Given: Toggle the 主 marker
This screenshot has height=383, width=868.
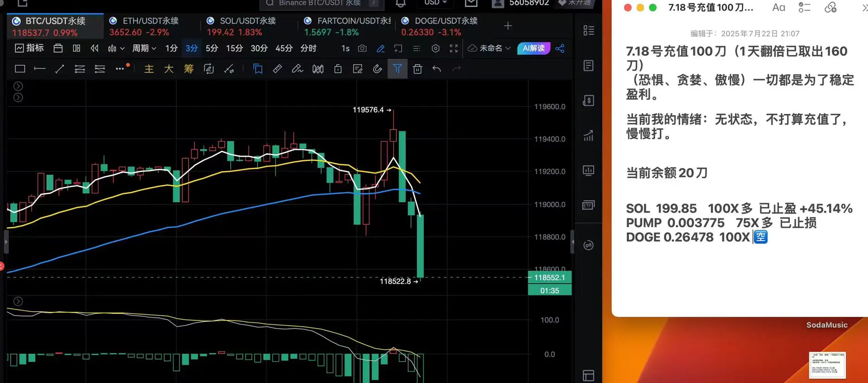Looking at the screenshot, I should point(149,69).
